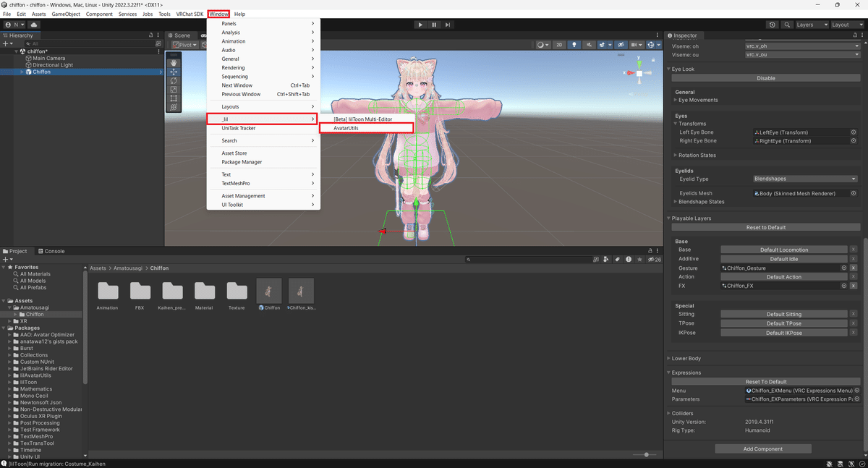Image resolution: width=868 pixels, height=468 pixels.
Task: Open the Eyelid Type Blendshapes dropdown
Action: (804, 179)
